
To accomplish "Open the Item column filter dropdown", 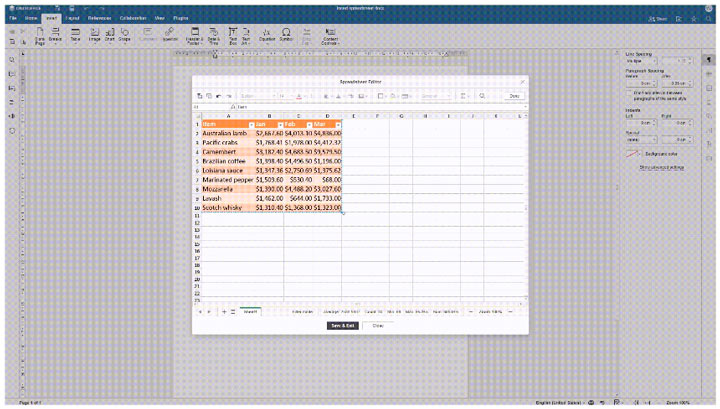I will (251, 125).
